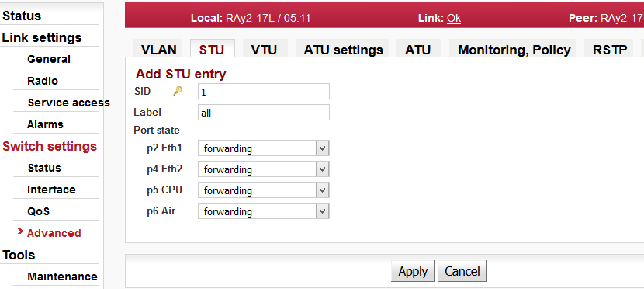Open the RSTP tab
The width and height of the screenshot is (644, 289).
tap(610, 49)
